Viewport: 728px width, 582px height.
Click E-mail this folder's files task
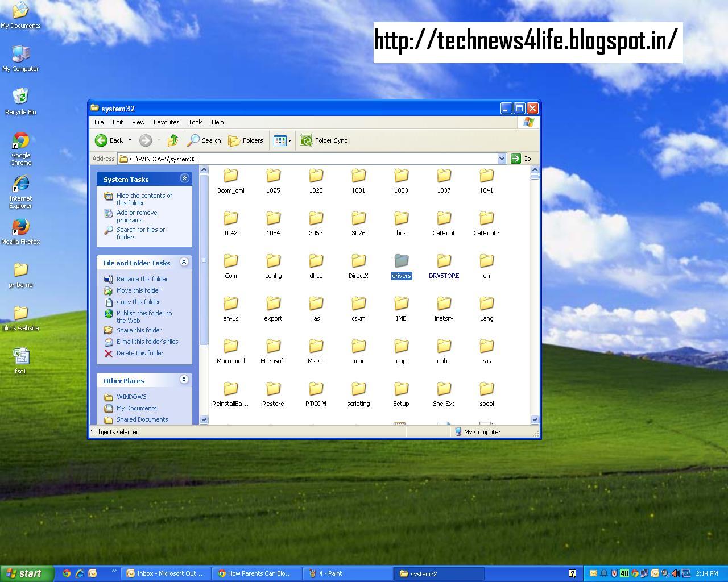147,342
